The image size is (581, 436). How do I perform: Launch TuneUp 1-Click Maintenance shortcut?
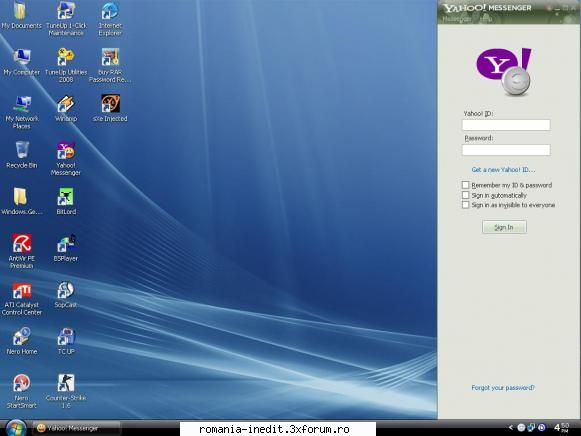click(66, 19)
